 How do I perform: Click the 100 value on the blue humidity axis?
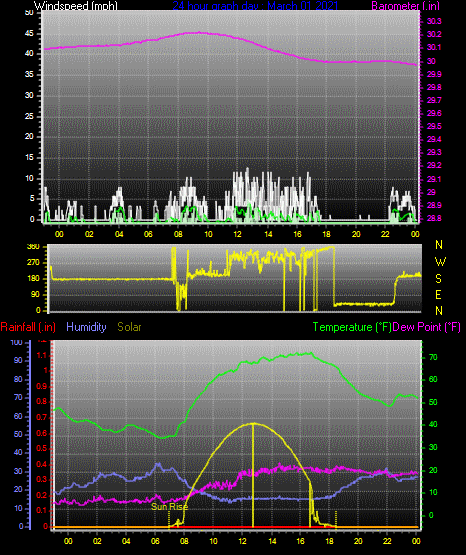click(x=16, y=342)
